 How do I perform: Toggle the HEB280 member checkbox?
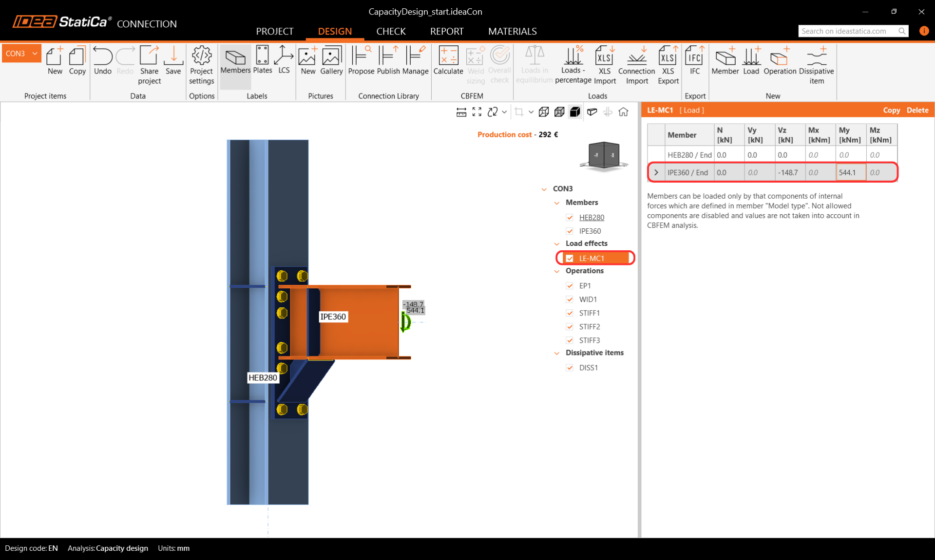pyautogui.click(x=570, y=217)
